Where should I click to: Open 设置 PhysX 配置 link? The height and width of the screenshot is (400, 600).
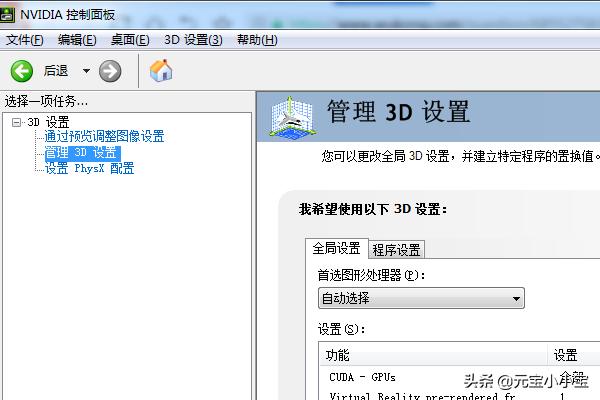(x=90, y=168)
